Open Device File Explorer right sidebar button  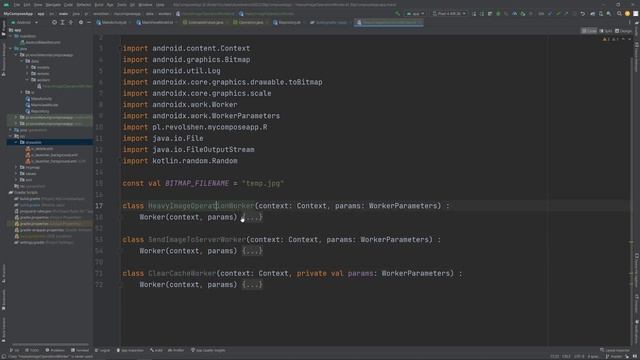(x=636, y=269)
